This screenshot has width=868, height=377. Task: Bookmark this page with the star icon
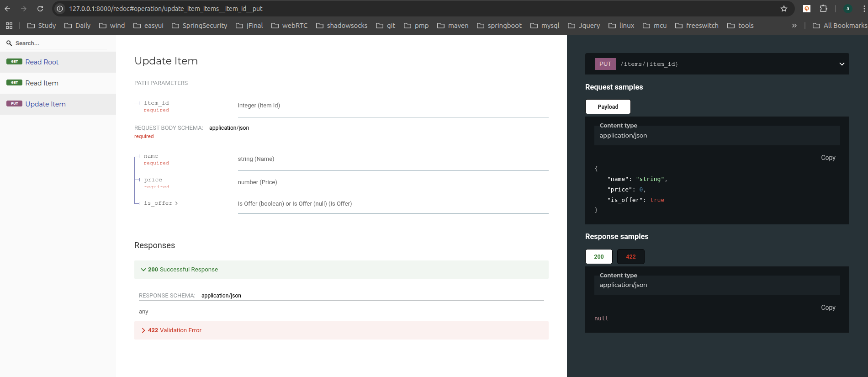[x=784, y=9]
